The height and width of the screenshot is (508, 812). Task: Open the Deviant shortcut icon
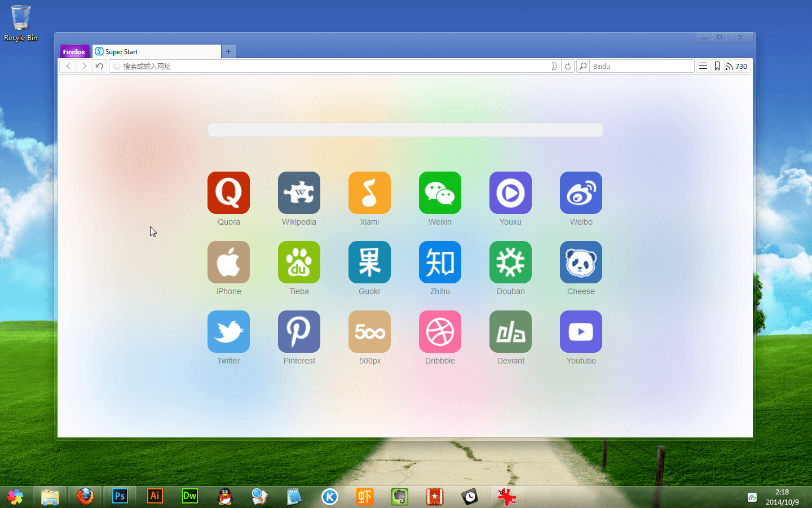click(510, 331)
